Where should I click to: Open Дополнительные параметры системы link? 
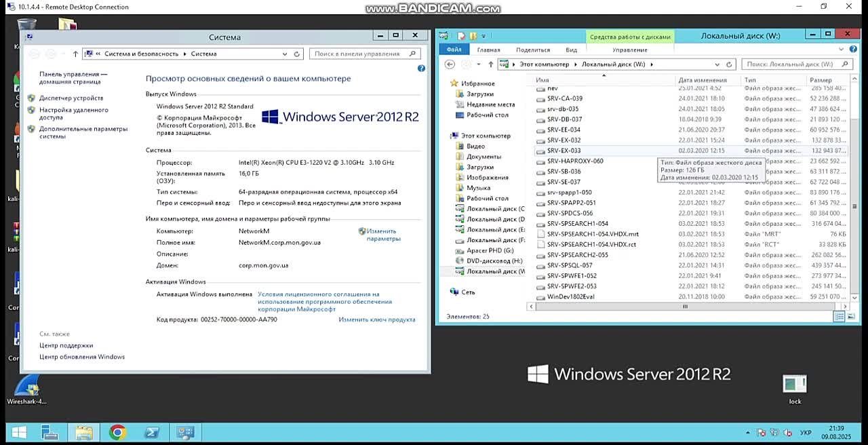(83, 132)
